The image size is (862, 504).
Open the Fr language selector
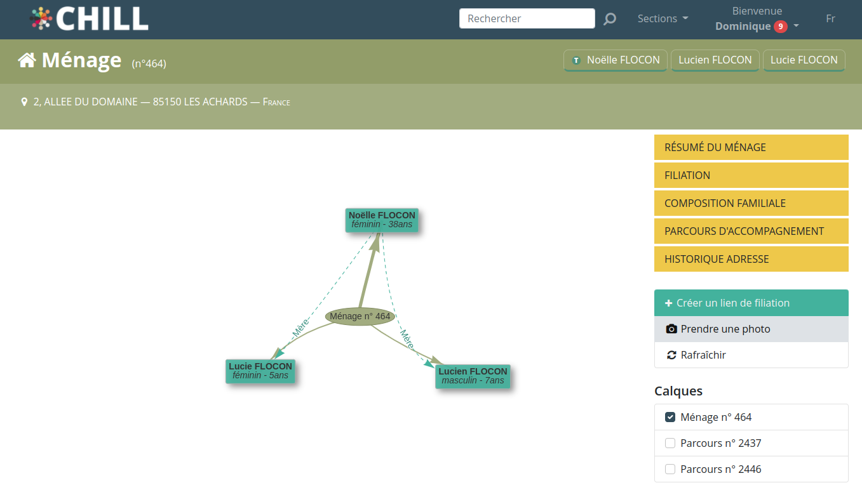coord(830,19)
